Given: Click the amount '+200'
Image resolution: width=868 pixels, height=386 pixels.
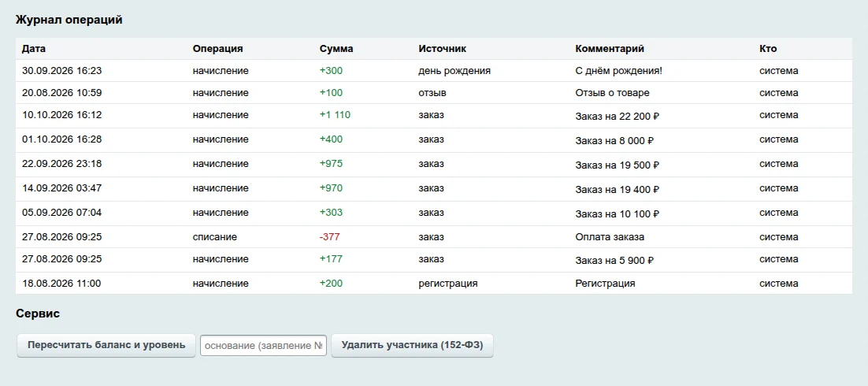Looking at the screenshot, I should (x=331, y=284).
